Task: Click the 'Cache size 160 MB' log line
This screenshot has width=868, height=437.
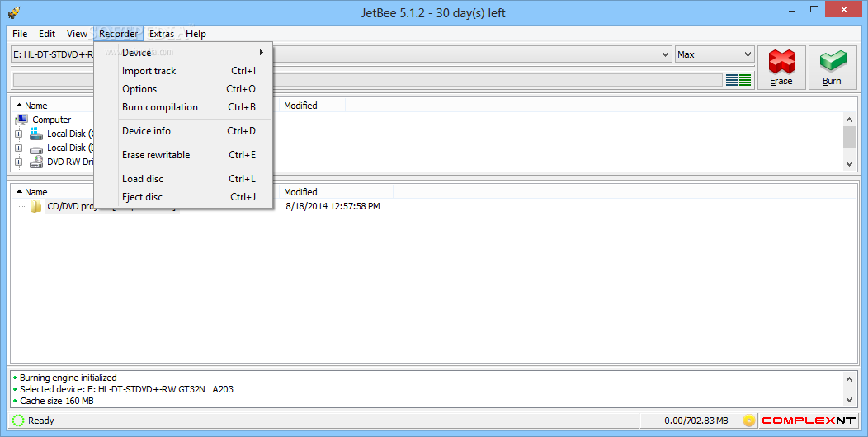Action: tap(56, 401)
